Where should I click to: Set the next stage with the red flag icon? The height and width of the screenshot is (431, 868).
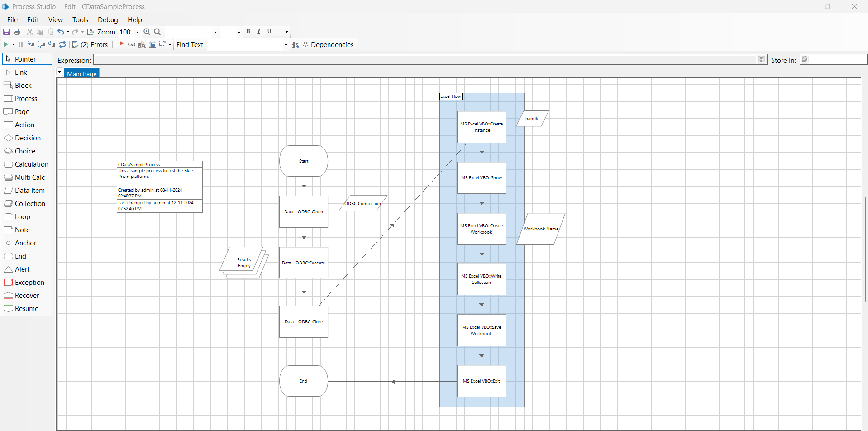tap(121, 44)
